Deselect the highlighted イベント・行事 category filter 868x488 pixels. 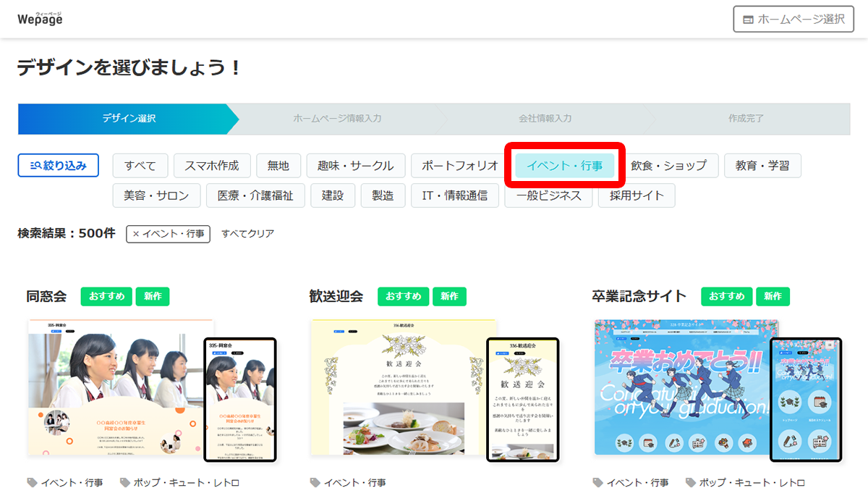[x=564, y=165]
